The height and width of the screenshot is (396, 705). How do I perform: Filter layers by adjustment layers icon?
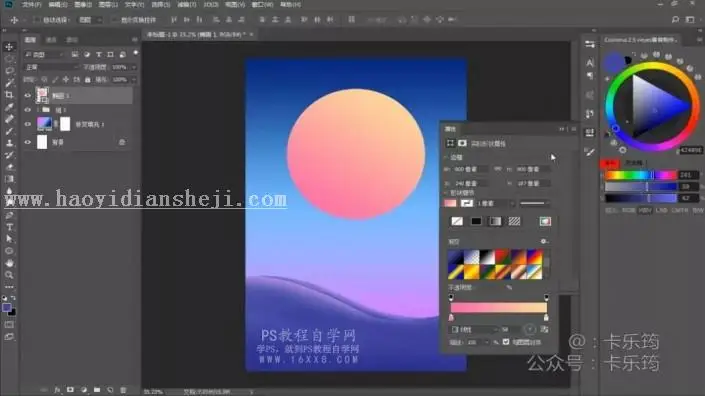coord(87,54)
